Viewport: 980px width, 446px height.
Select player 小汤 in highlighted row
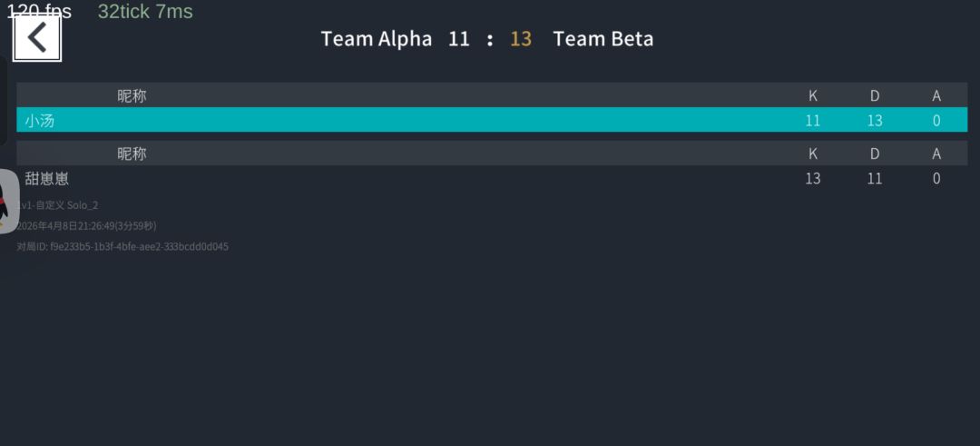pyautogui.click(x=40, y=120)
